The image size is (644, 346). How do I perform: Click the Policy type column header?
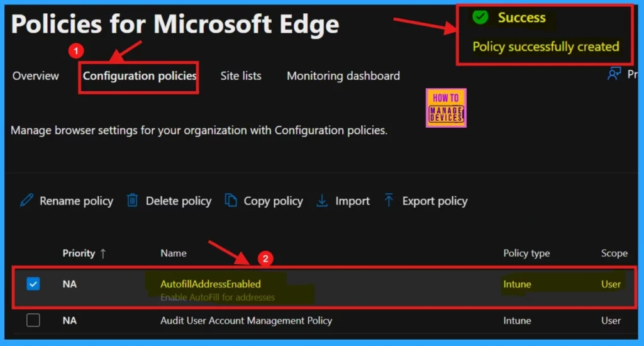[x=526, y=253]
